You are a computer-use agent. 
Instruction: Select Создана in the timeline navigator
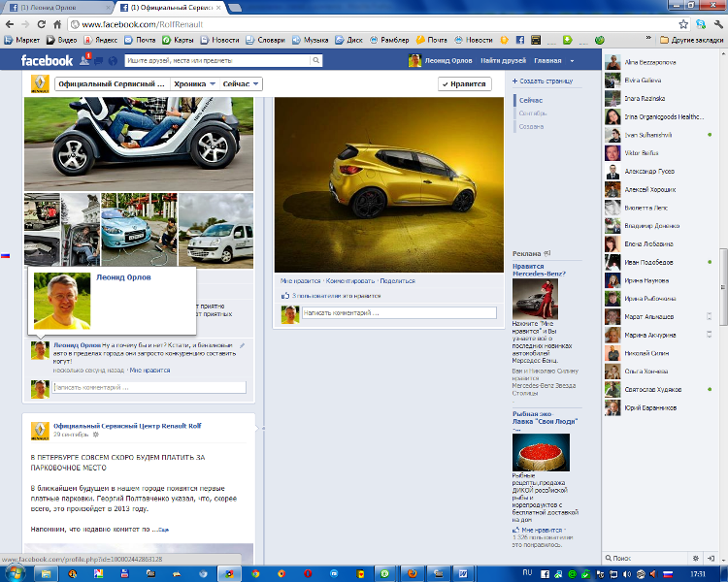(x=531, y=126)
